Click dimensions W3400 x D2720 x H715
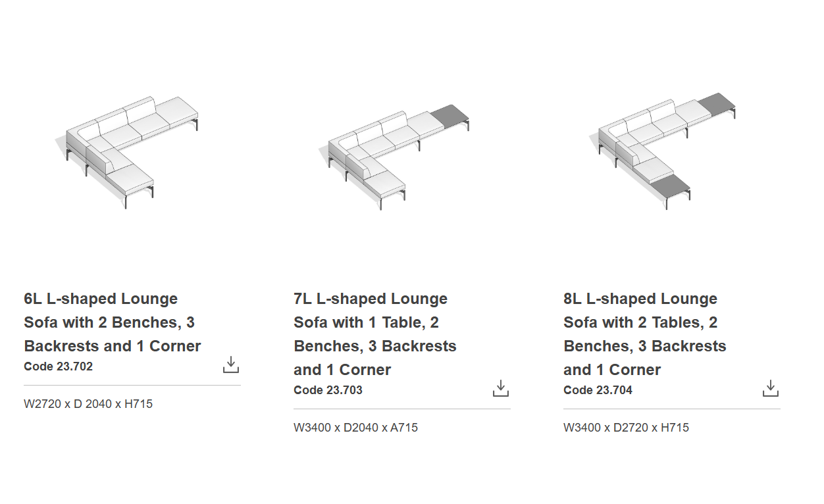 (626, 428)
